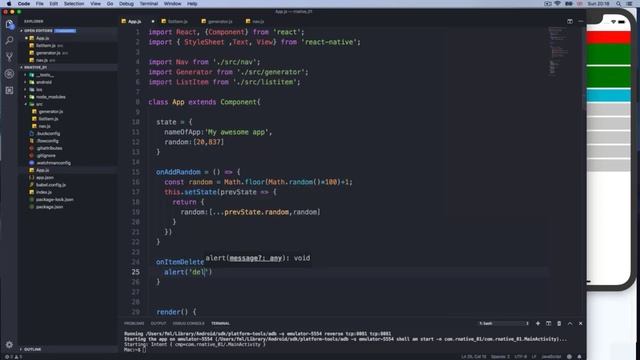Open macOS Spotlight search icon
This screenshot has width=640, height=360.
coord(619,4)
